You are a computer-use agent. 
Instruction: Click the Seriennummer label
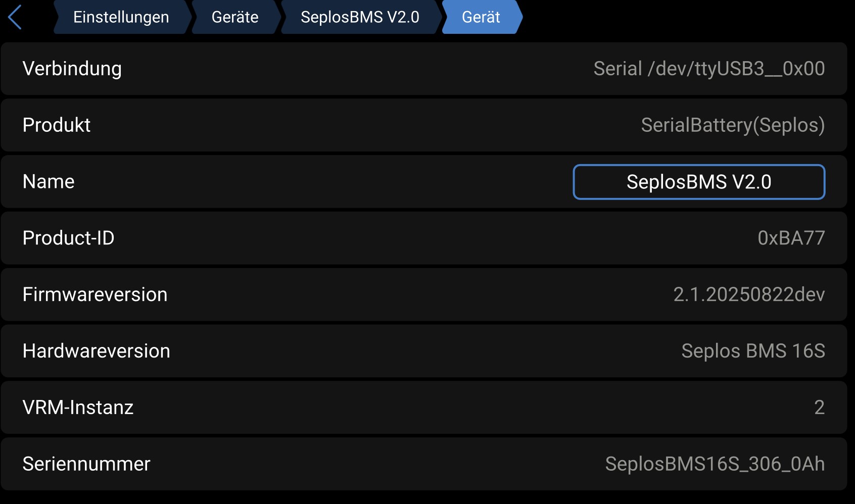86,464
